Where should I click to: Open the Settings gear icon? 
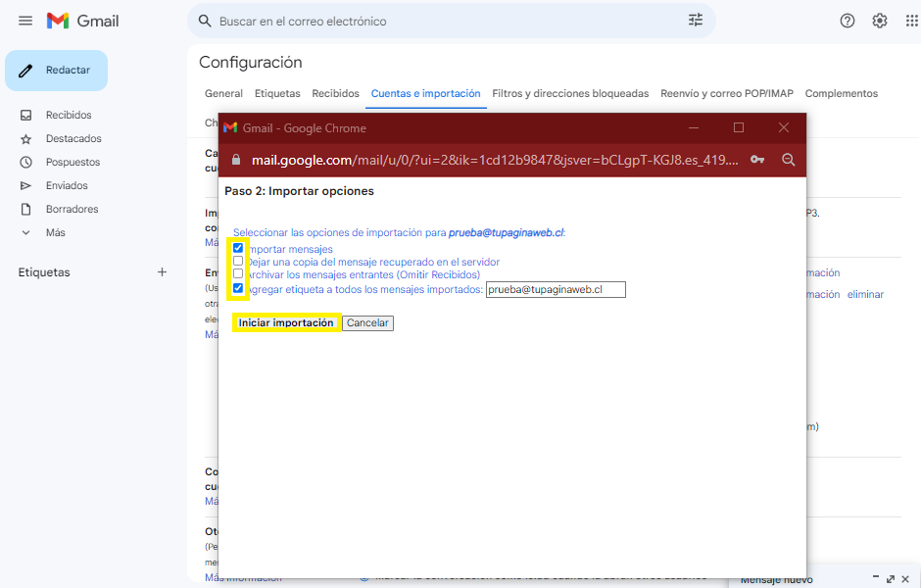pos(880,21)
